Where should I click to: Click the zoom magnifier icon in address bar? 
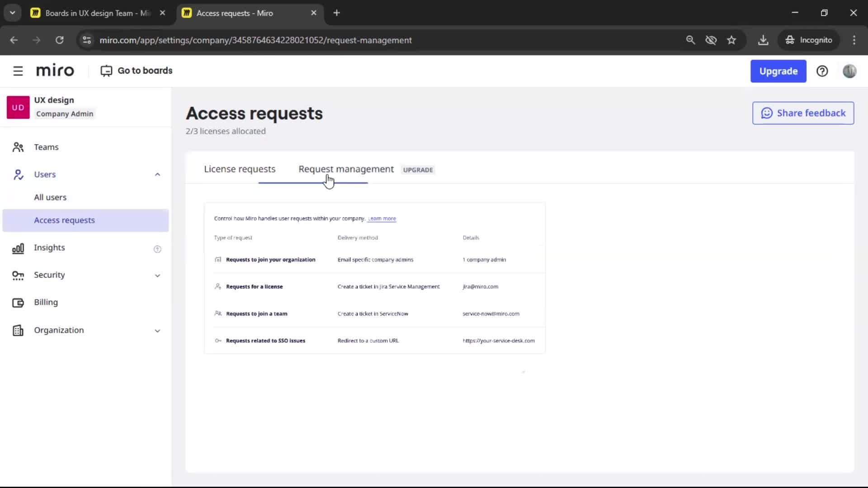tap(690, 40)
